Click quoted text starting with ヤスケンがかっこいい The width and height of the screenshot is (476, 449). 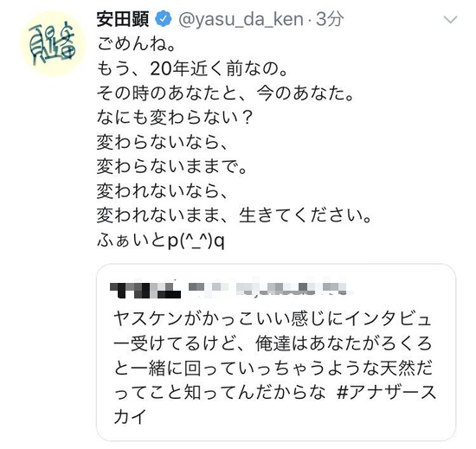274,368
